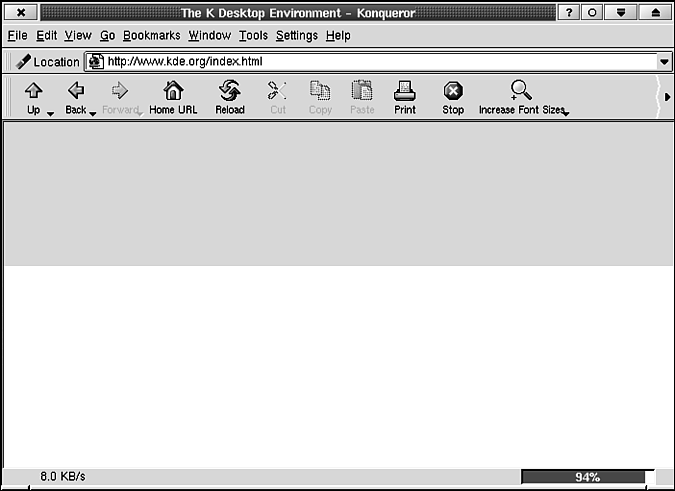
Task: Click the Paste clipboard icon
Action: point(362,91)
